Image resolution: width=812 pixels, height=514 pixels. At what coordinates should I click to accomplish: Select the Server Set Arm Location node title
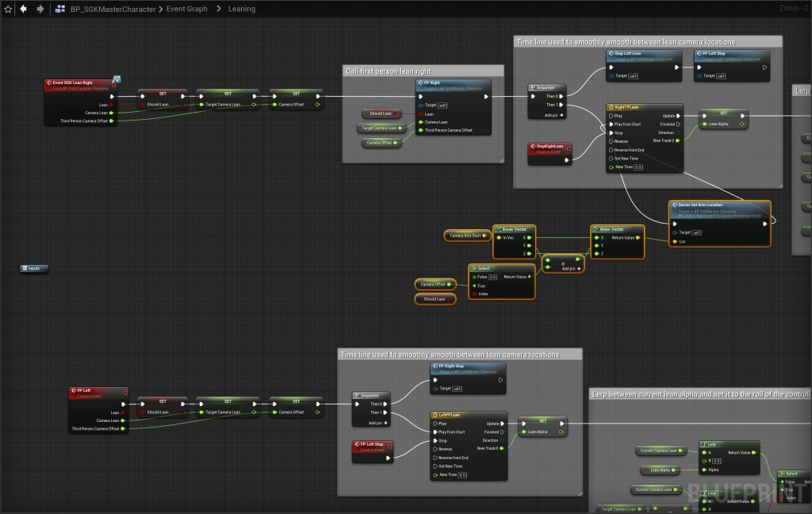tap(718, 205)
